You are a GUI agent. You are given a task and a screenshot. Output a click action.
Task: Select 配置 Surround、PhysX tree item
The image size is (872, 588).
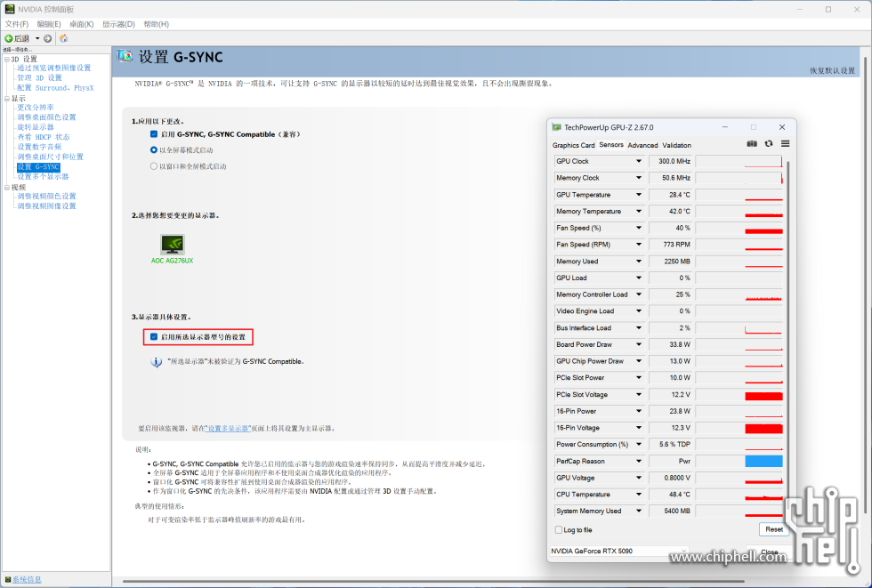55,88
